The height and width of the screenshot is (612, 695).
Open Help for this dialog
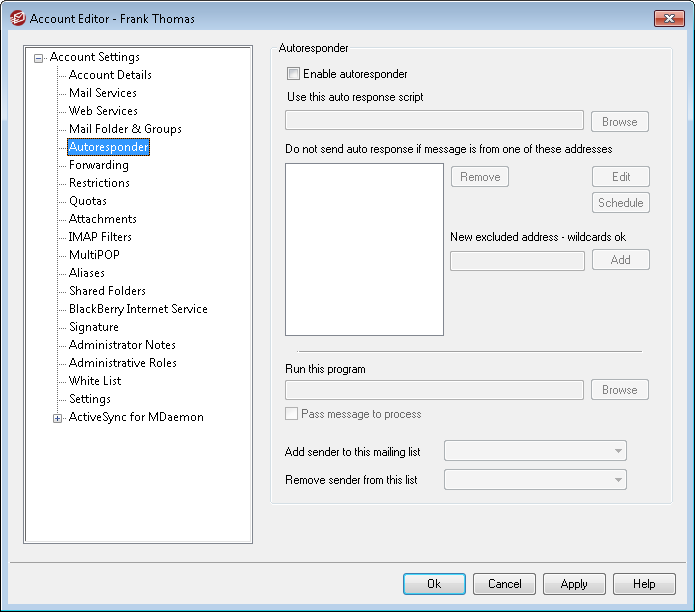(x=644, y=584)
